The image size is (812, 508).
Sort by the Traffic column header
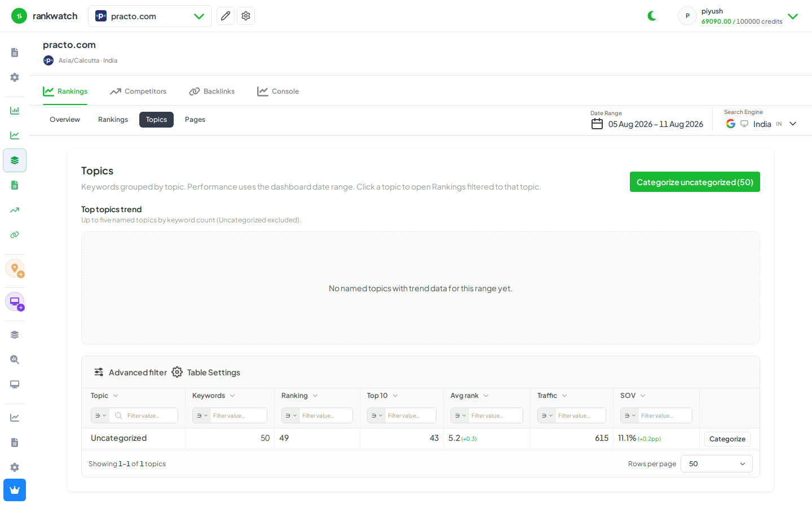pos(552,396)
